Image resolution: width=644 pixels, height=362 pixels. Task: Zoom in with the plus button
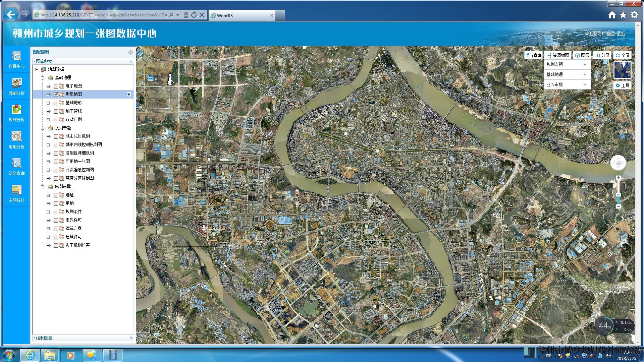[618, 178]
